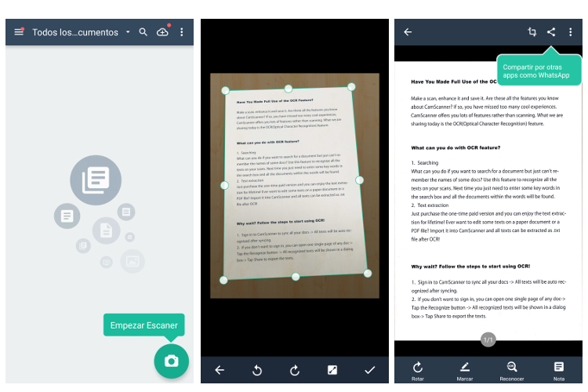Tap the search magnifier icon
The width and height of the screenshot is (588, 392).
pos(143,32)
